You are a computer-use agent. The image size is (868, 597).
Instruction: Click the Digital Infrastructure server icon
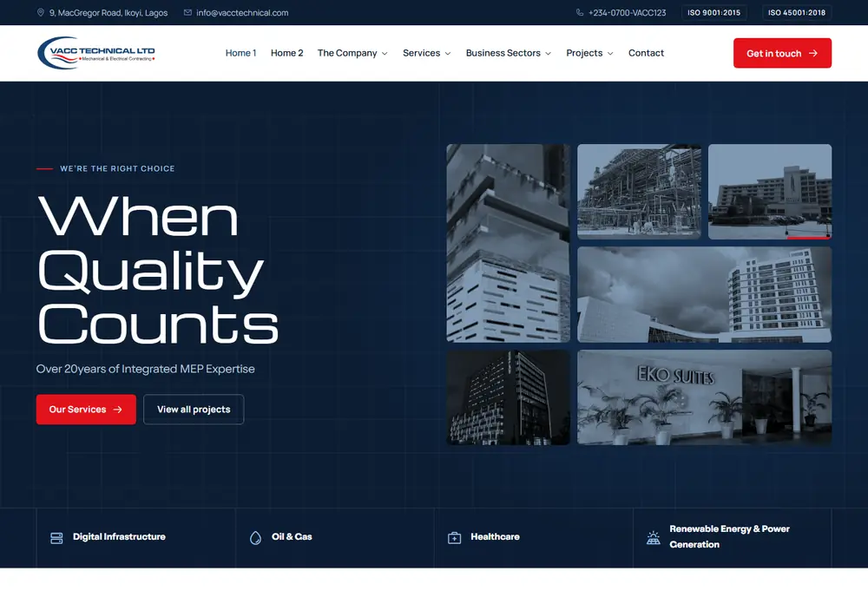(56, 538)
